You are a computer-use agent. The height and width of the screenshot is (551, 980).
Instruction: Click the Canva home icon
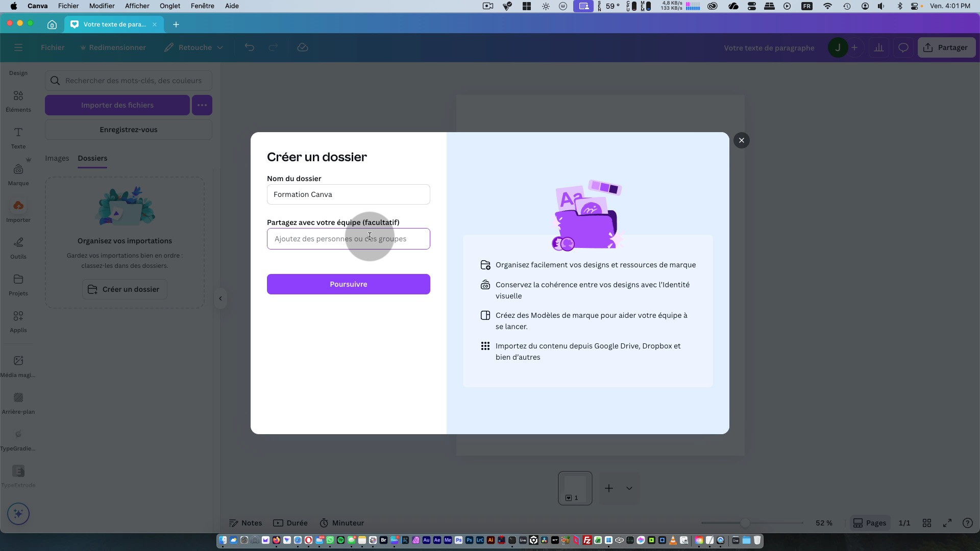(52, 24)
